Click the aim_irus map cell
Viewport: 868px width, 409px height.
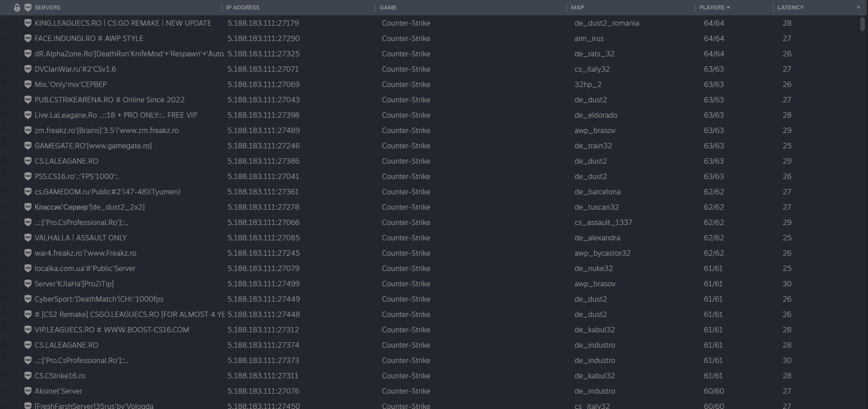click(x=589, y=38)
